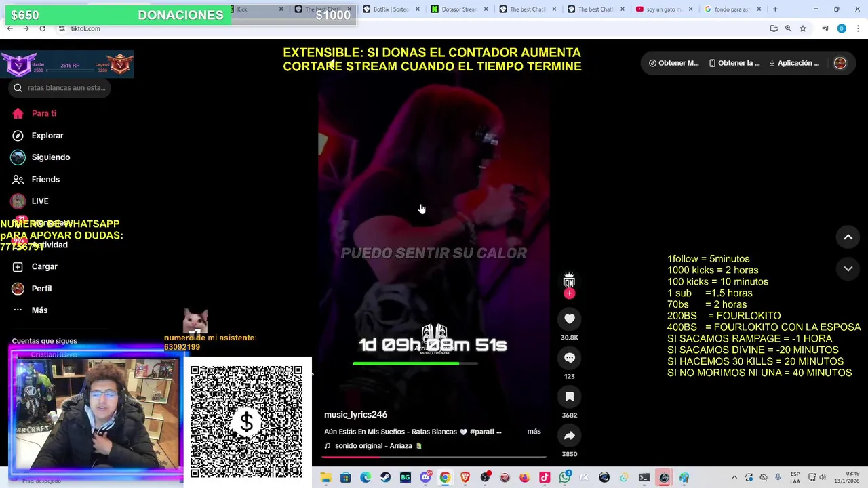Open Discord from the taskbar
This screenshot has width=868, height=488.
pos(425,478)
